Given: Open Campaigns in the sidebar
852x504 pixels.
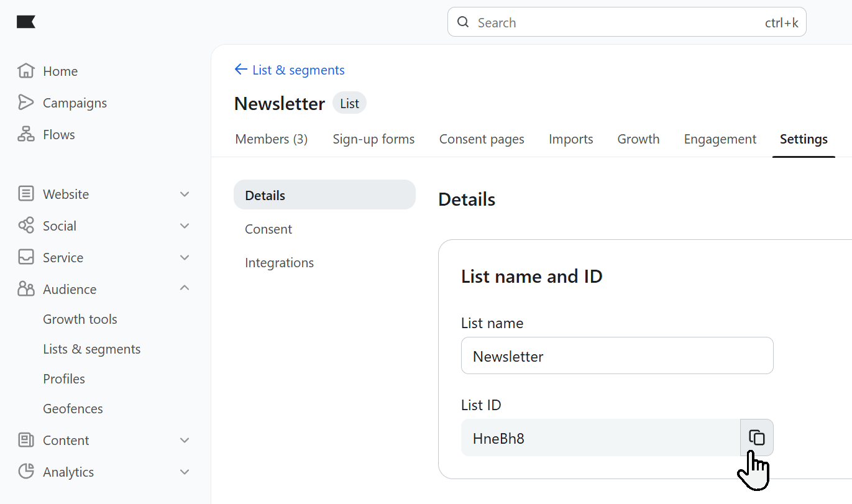Looking at the screenshot, I should coord(75,103).
